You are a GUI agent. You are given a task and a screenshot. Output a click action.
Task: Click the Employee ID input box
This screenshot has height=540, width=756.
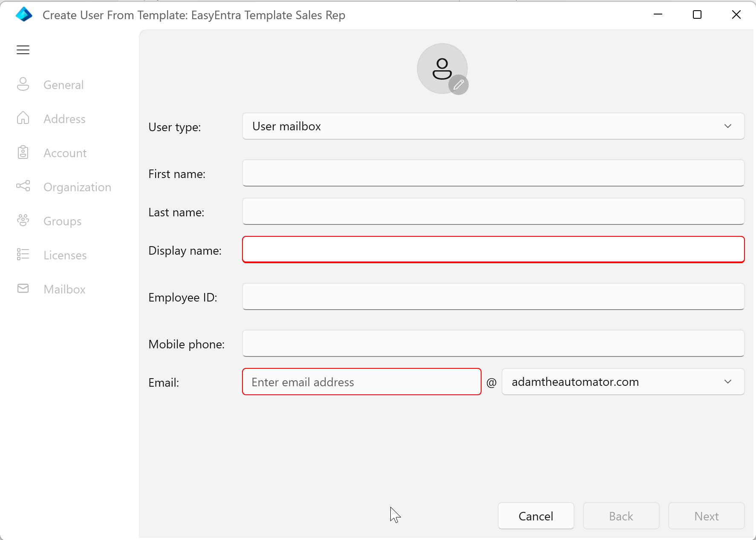[493, 296]
